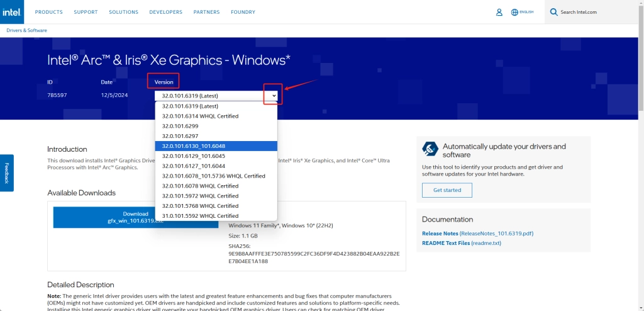Click the globe language icon
This screenshot has width=644, height=311.
coord(514,13)
